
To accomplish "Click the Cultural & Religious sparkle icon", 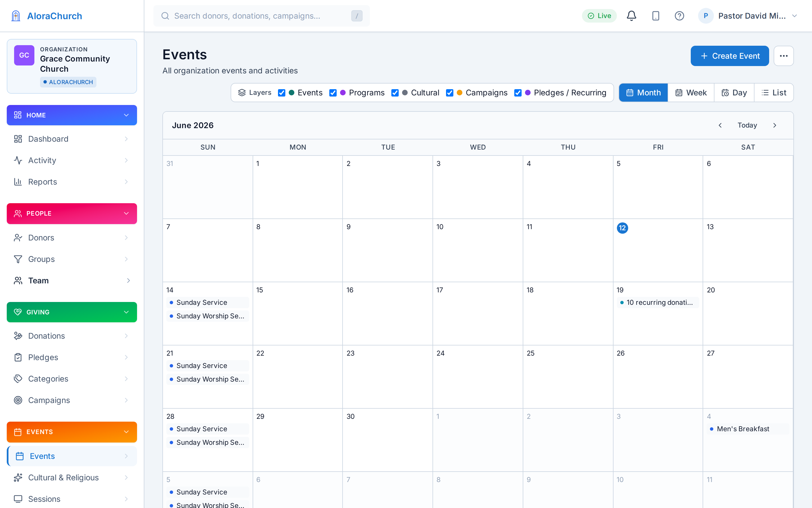I will [18, 478].
